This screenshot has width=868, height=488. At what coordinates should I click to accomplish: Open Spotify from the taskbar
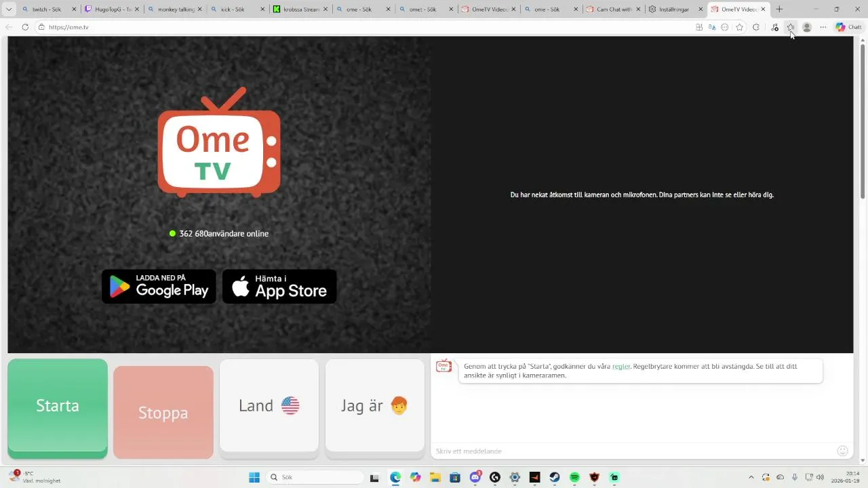(574, 478)
